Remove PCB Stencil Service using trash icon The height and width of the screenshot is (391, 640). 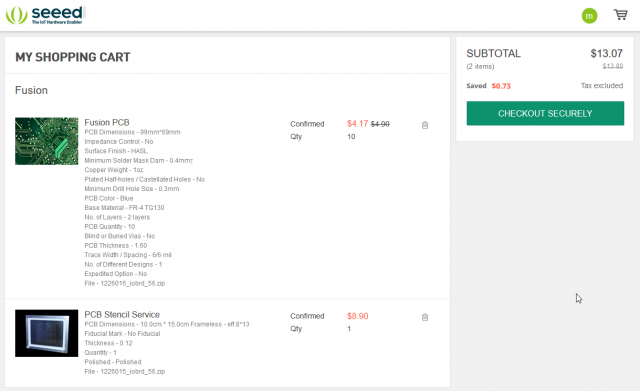tap(424, 317)
